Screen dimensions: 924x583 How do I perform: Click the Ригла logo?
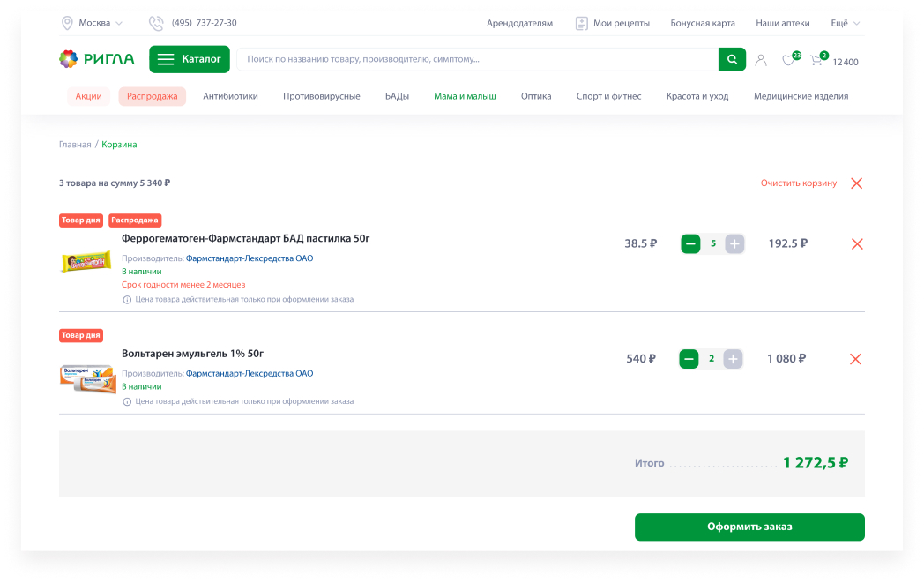(97, 59)
